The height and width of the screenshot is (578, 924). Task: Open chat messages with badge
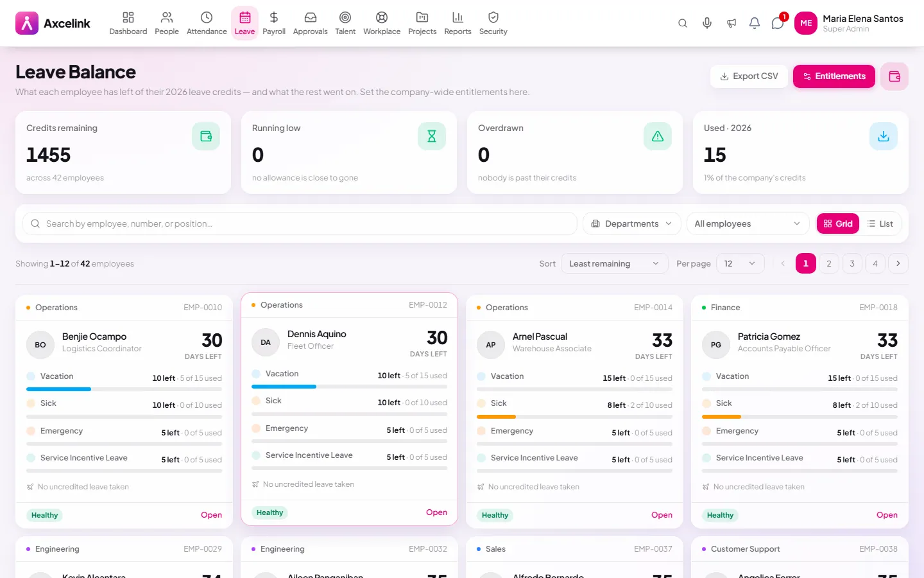(x=778, y=23)
